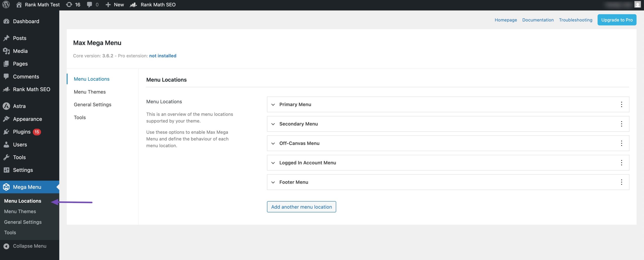Expand the Secondary Menu chevron
Image resolution: width=644 pixels, height=260 pixels.
point(273,124)
